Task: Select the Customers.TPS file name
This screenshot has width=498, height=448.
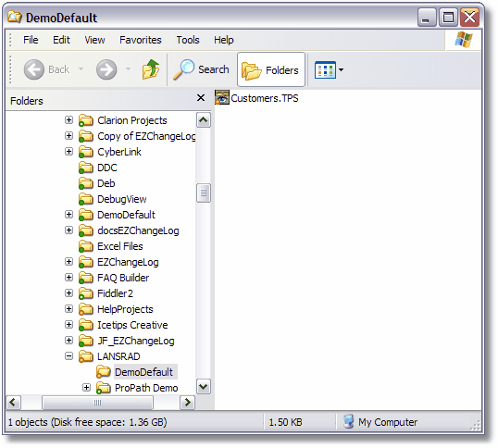Action: [265, 98]
